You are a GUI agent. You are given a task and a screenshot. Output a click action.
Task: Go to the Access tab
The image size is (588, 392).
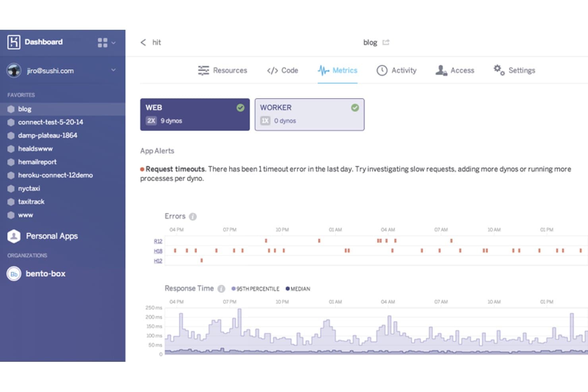[455, 70]
